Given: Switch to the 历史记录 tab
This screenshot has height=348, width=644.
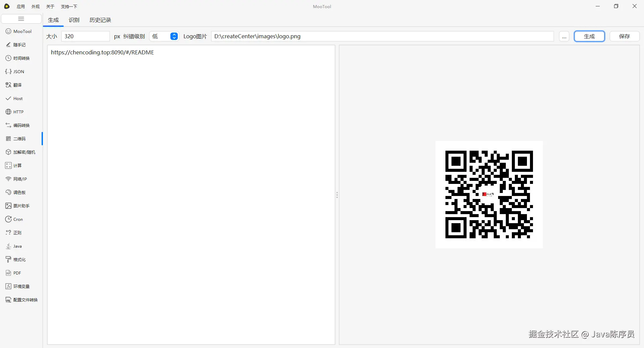Looking at the screenshot, I should 100,20.
